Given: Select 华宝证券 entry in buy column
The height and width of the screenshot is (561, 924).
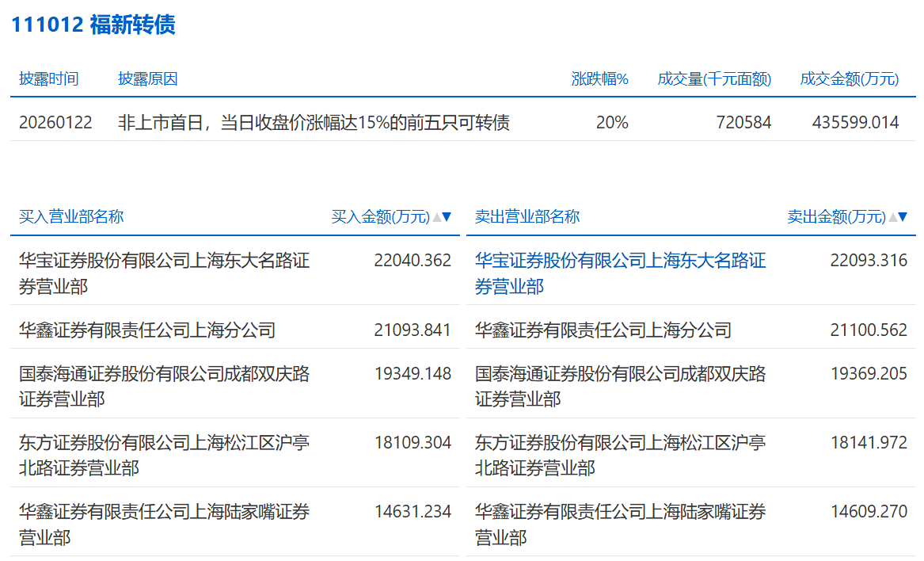Looking at the screenshot, I should (x=164, y=273).
